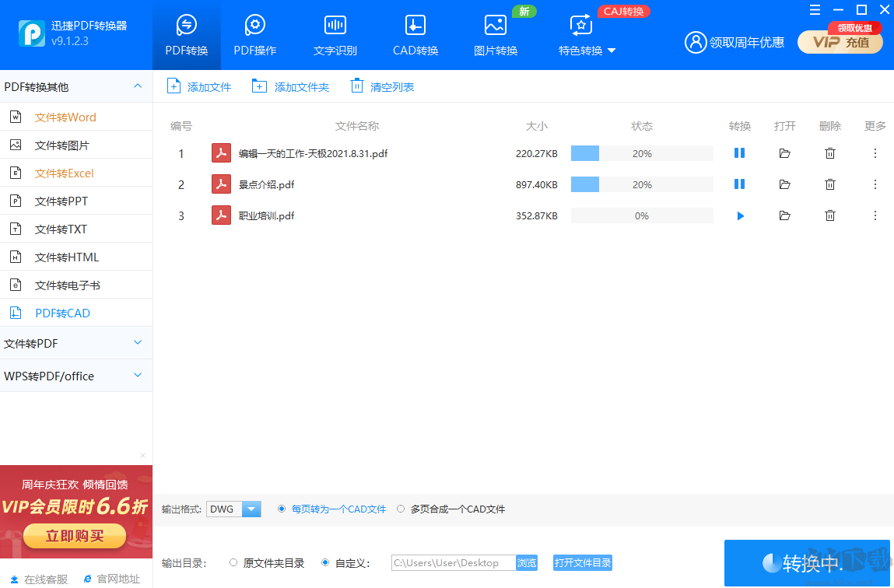Select 文件转TXT in sidebar
Image resolution: width=894 pixels, height=588 pixels.
pyautogui.click(x=76, y=229)
